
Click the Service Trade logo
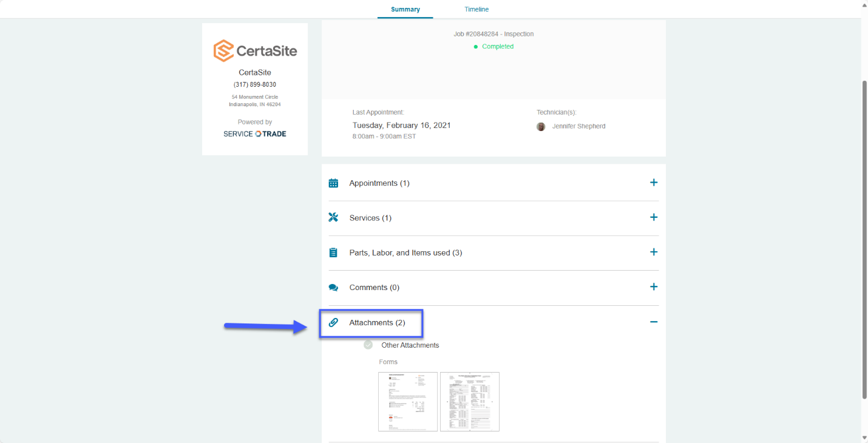pyautogui.click(x=254, y=134)
